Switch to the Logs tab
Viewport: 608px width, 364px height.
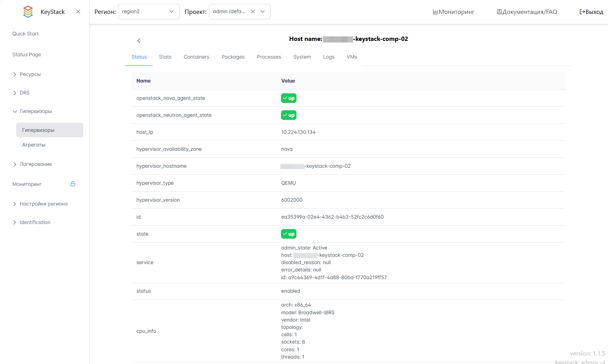pos(328,57)
